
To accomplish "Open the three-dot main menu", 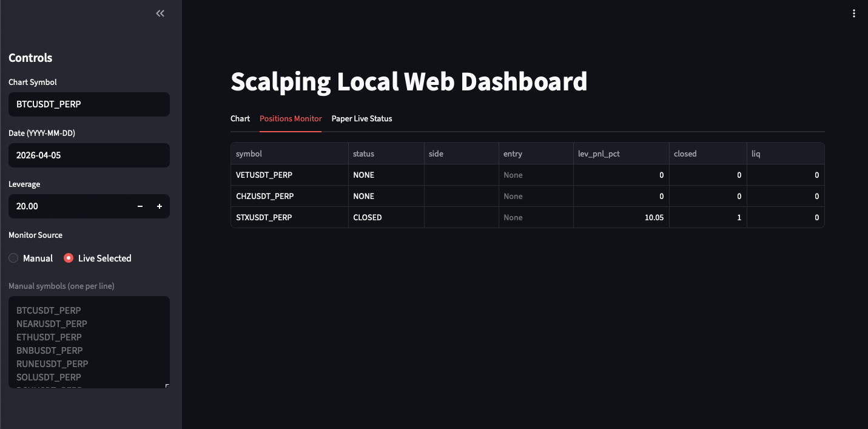I will (x=854, y=14).
